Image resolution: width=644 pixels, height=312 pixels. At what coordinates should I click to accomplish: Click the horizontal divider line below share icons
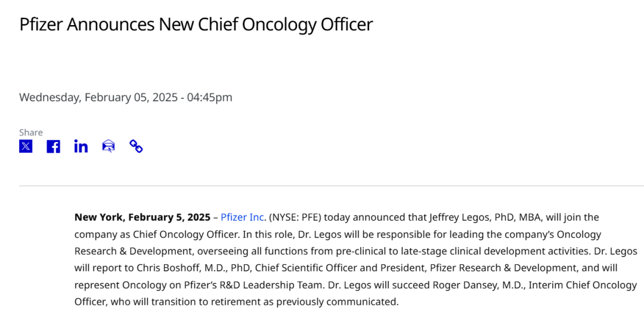332,186
